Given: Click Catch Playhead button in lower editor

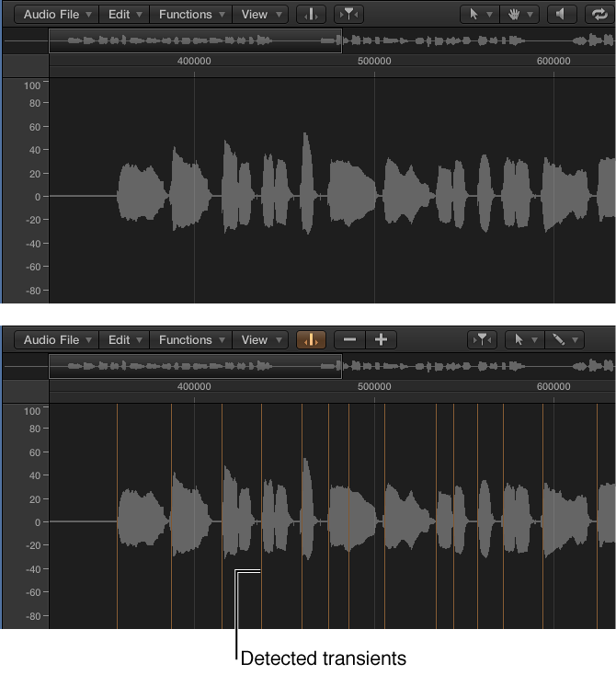Looking at the screenshot, I should [x=482, y=340].
